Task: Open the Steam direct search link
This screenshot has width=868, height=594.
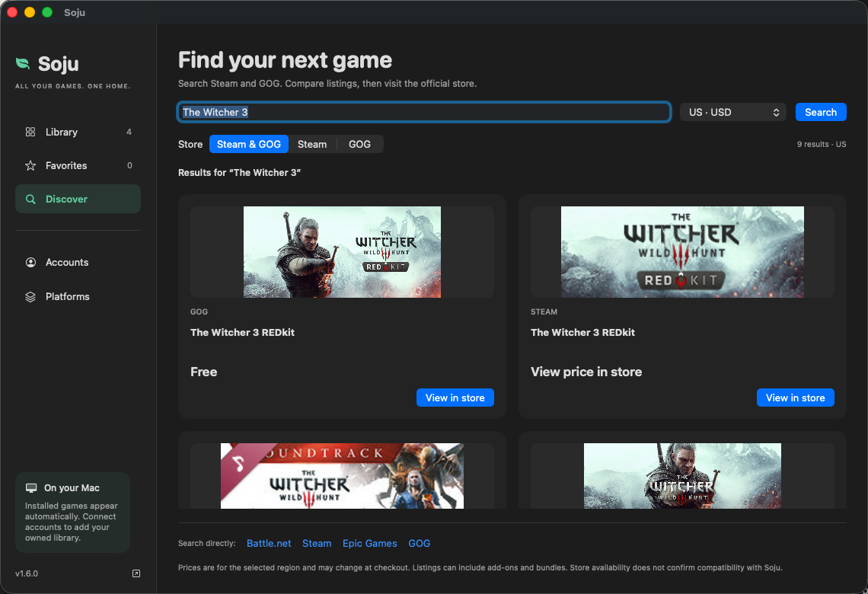Action: click(317, 544)
